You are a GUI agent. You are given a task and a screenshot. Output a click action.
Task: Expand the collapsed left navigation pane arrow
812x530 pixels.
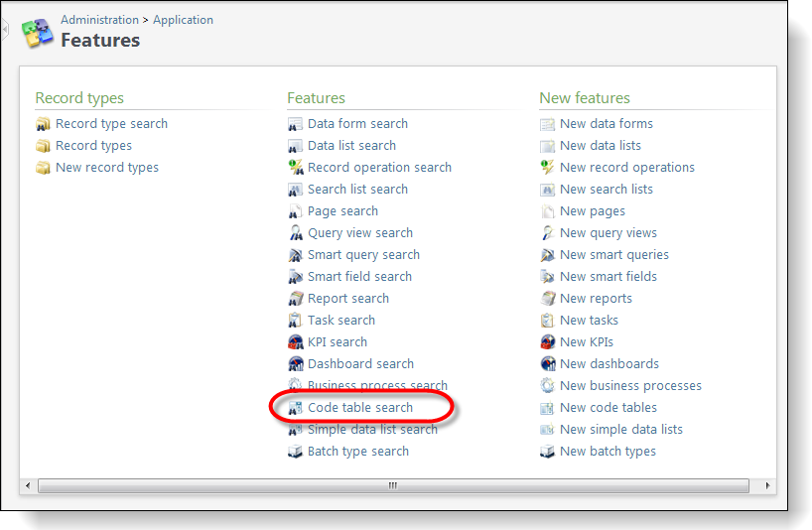pos(5,30)
